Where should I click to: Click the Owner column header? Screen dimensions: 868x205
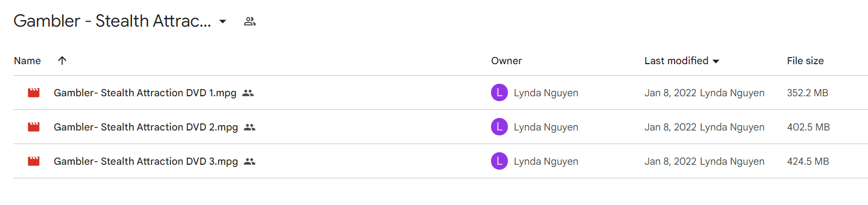coord(506,61)
